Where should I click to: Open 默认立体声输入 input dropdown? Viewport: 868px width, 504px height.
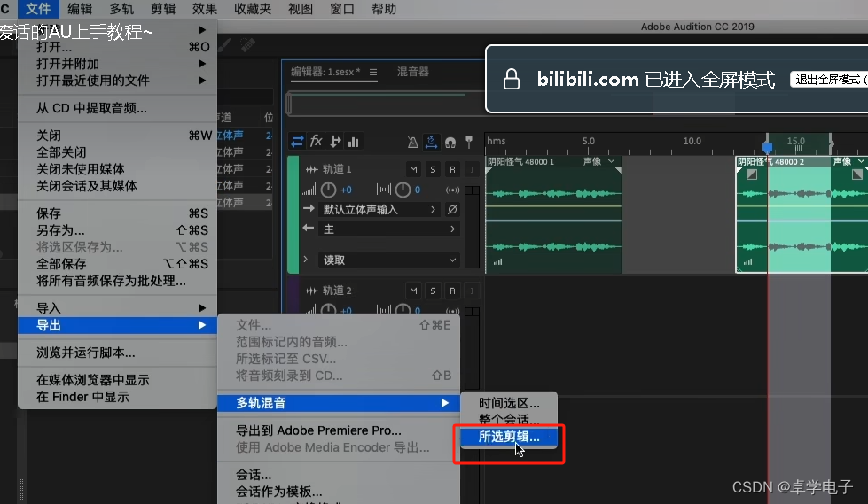(380, 209)
